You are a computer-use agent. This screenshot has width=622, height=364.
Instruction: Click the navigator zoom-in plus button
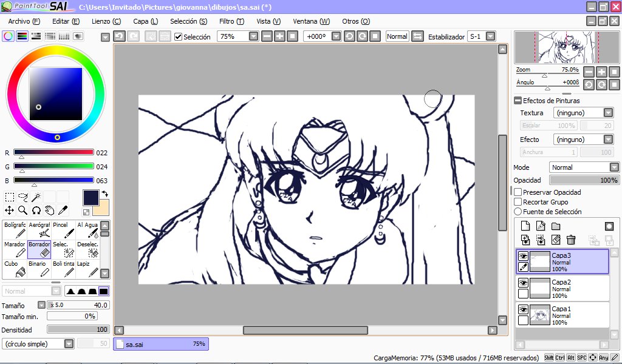point(601,72)
